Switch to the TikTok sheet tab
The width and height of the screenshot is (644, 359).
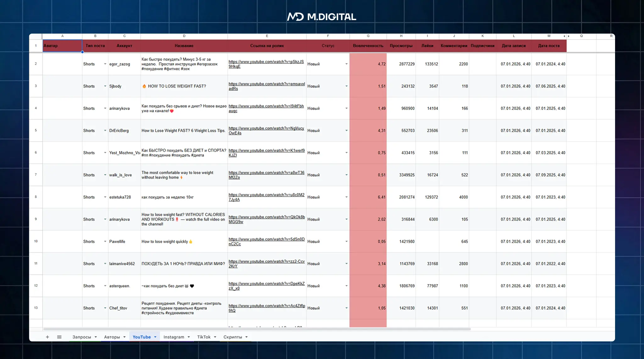203,337
